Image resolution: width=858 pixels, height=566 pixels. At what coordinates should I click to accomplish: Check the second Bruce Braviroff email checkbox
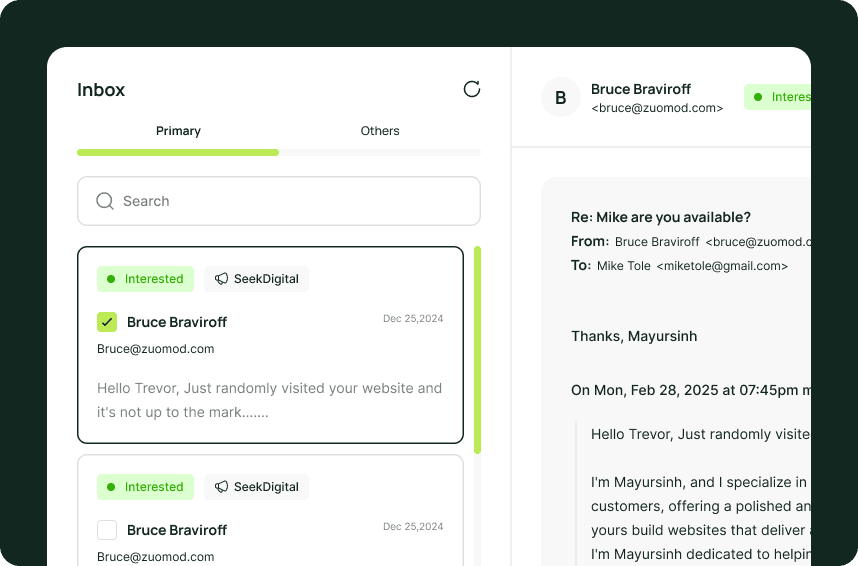click(x=107, y=530)
